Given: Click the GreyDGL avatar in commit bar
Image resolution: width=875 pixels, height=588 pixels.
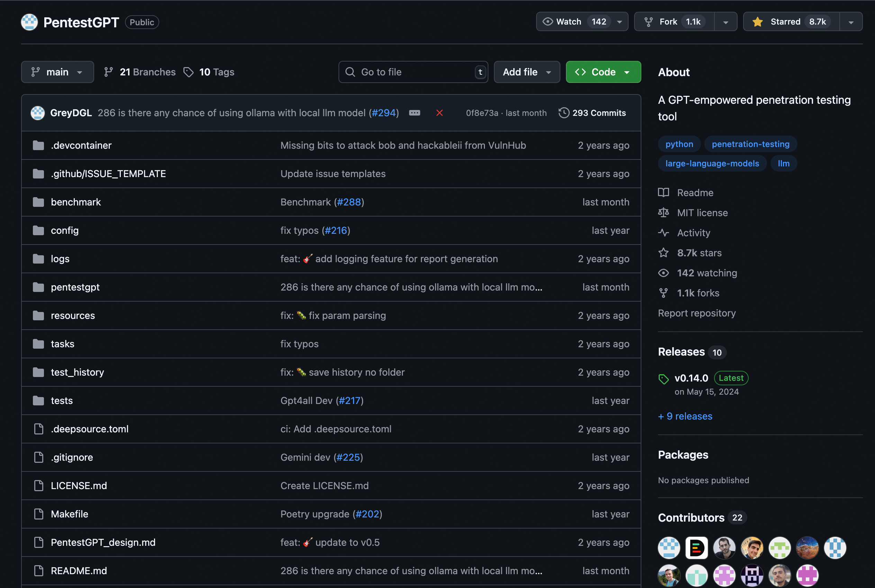Looking at the screenshot, I should (x=37, y=113).
